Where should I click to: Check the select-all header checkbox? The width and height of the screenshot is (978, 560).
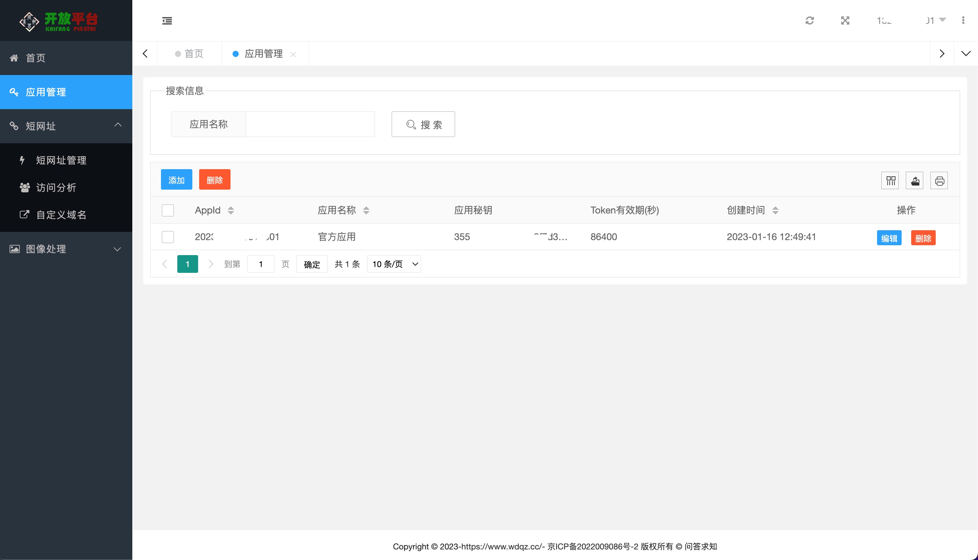pyautogui.click(x=168, y=210)
